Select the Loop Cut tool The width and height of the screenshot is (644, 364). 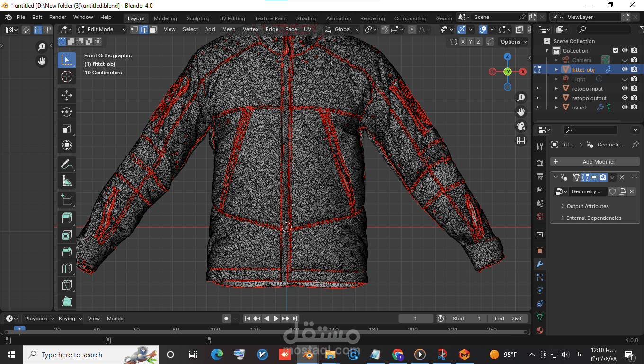point(67,268)
